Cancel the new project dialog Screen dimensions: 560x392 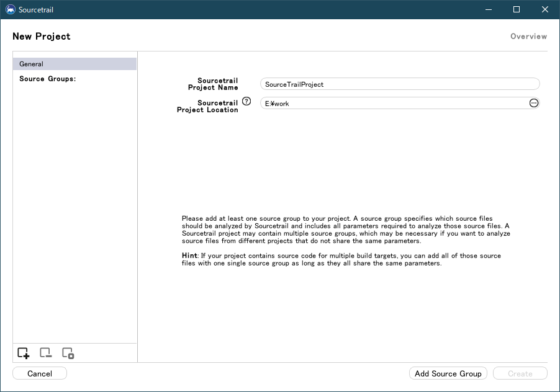click(x=40, y=373)
